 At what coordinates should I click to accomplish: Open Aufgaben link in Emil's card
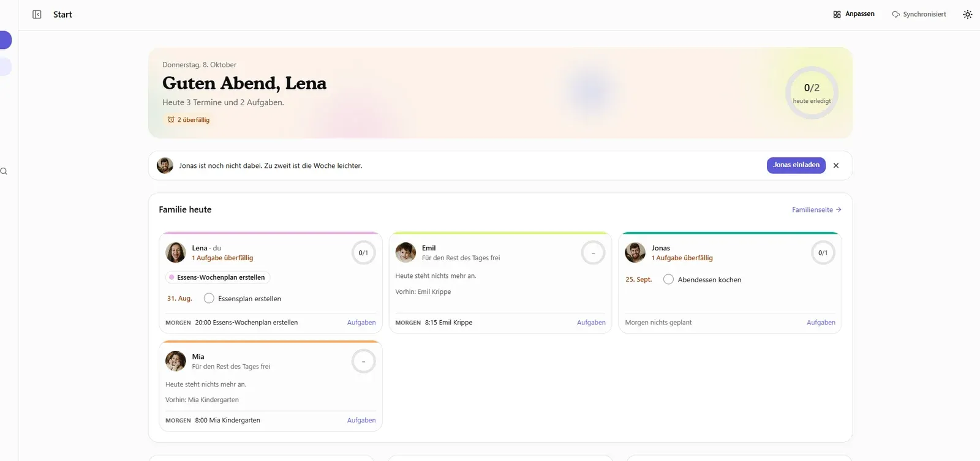coord(591,323)
